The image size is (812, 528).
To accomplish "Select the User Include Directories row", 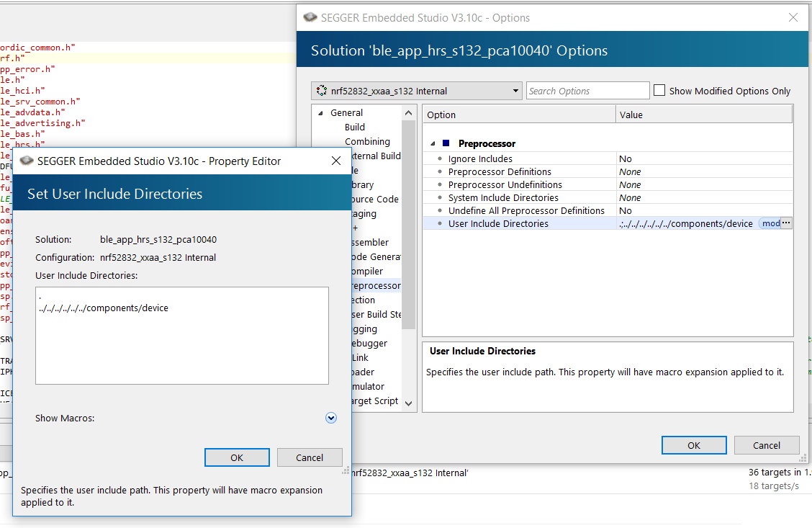I will click(x=608, y=223).
